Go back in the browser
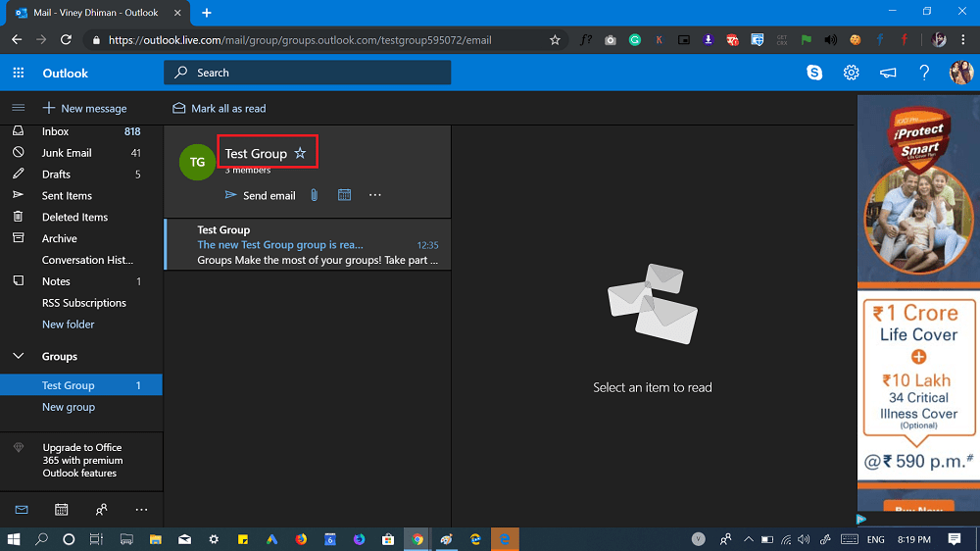Viewport: 980px width, 551px height. tap(17, 40)
